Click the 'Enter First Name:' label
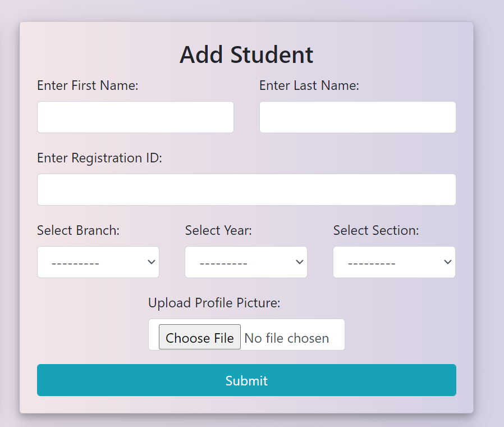 coord(88,85)
